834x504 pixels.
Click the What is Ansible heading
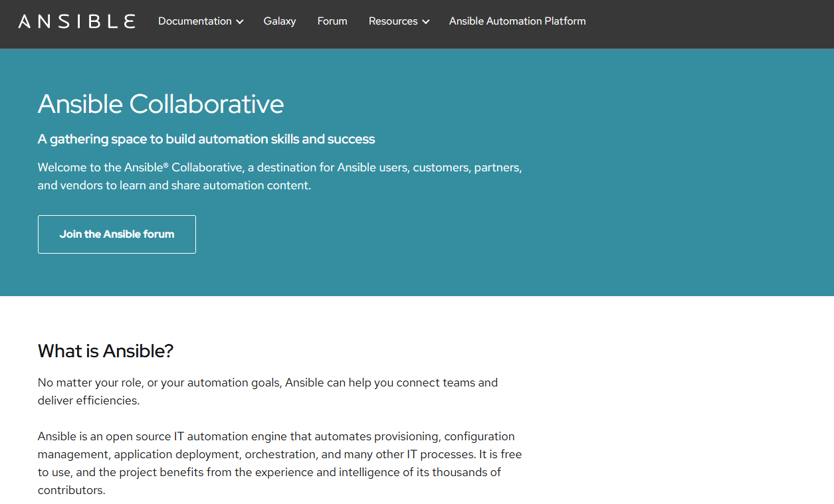105,351
